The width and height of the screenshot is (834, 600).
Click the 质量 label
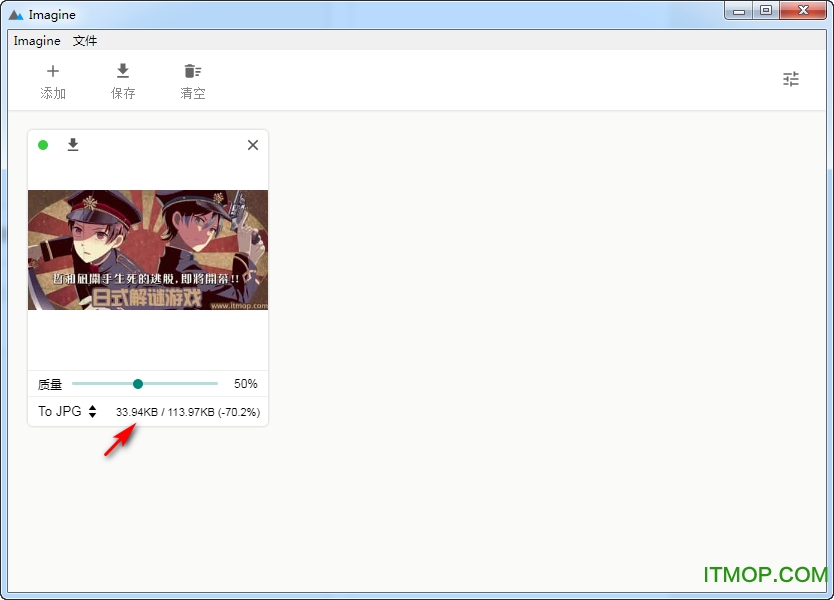(x=50, y=384)
